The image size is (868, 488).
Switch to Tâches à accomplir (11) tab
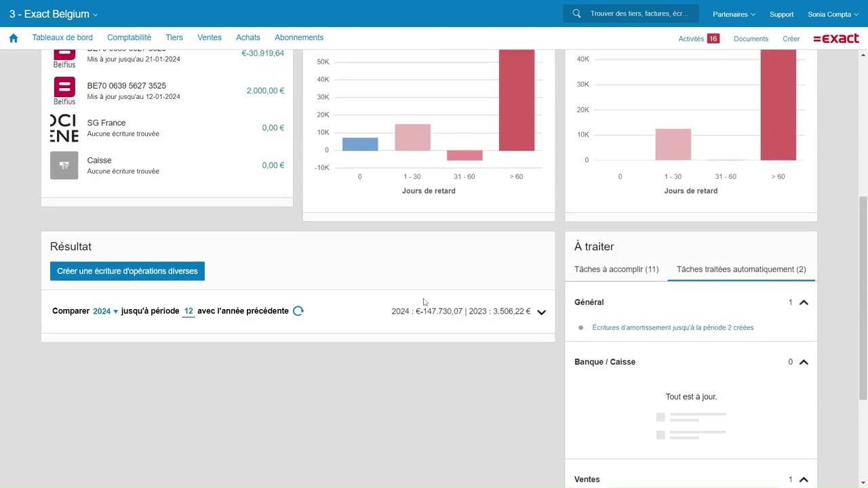click(616, 269)
